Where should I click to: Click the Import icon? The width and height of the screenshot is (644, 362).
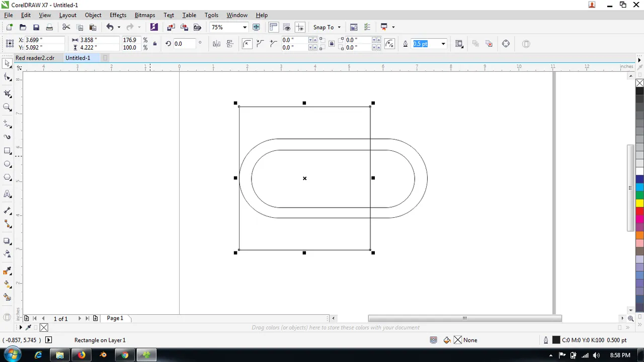click(171, 27)
